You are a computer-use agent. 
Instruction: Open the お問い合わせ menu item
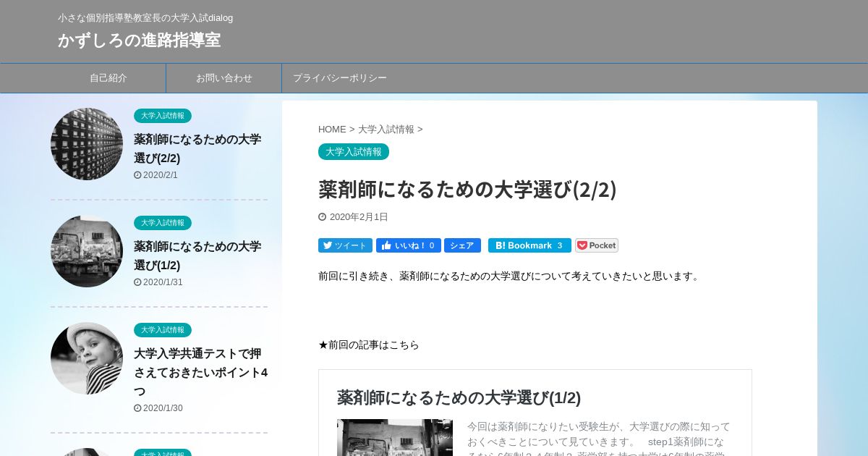pyautogui.click(x=224, y=78)
